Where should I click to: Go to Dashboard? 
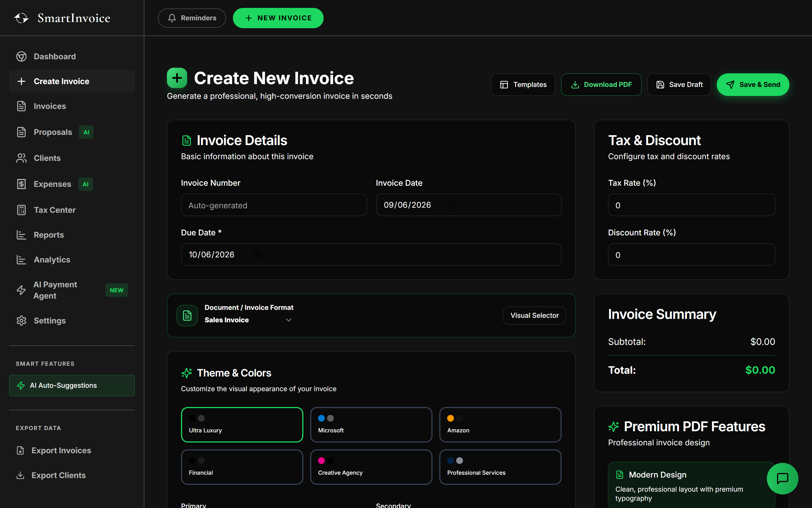click(x=72, y=56)
